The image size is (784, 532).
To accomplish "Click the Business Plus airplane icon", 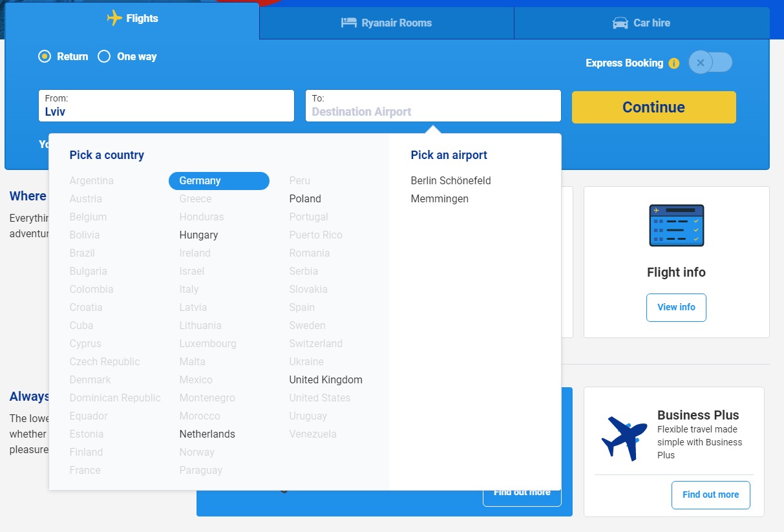I will tap(624, 438).
